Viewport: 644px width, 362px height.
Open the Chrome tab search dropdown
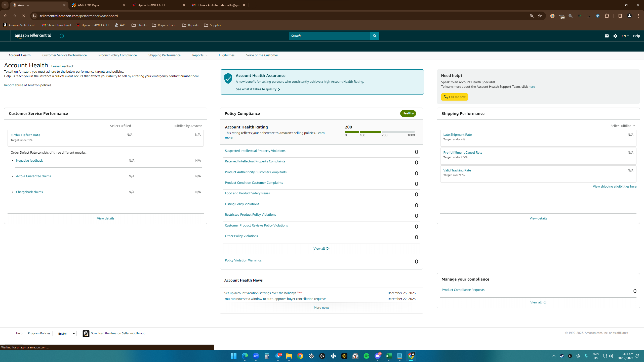tap(5, 5)
